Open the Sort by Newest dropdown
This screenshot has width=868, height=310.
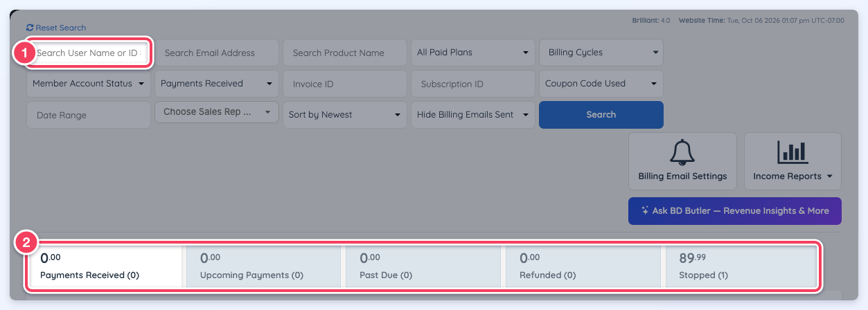click(x=345, y=115)
